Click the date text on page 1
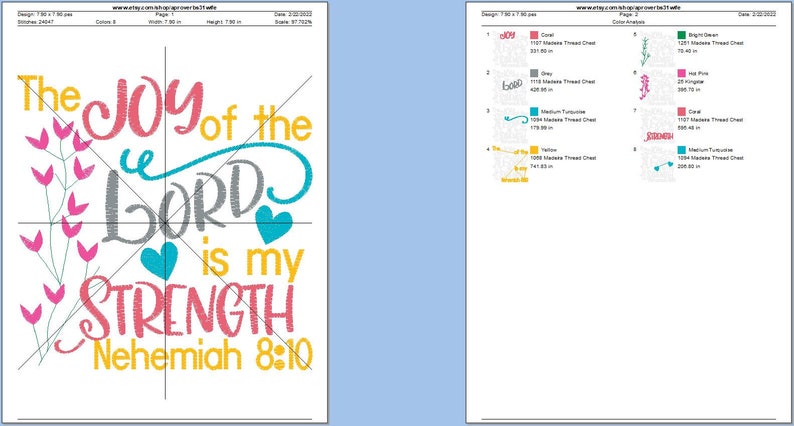 293,15
